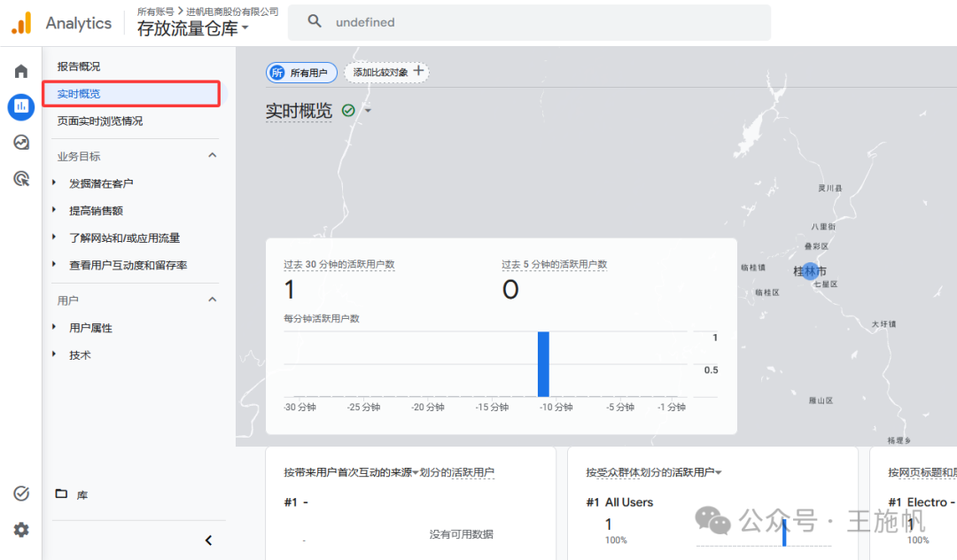Collapse the 用户 section
Image resolution: width=957 pixels, height=560 pixels.
[213, 299]
